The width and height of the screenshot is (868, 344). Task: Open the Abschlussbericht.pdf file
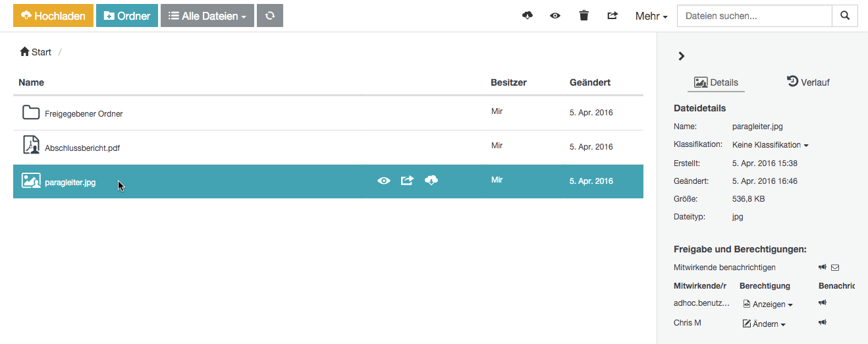click(82, 148)
